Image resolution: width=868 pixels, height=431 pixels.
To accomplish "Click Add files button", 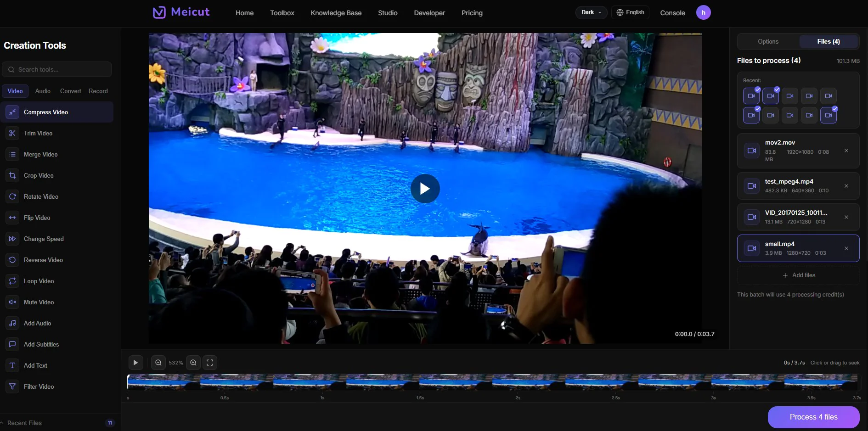I will (x=798, y=275).
